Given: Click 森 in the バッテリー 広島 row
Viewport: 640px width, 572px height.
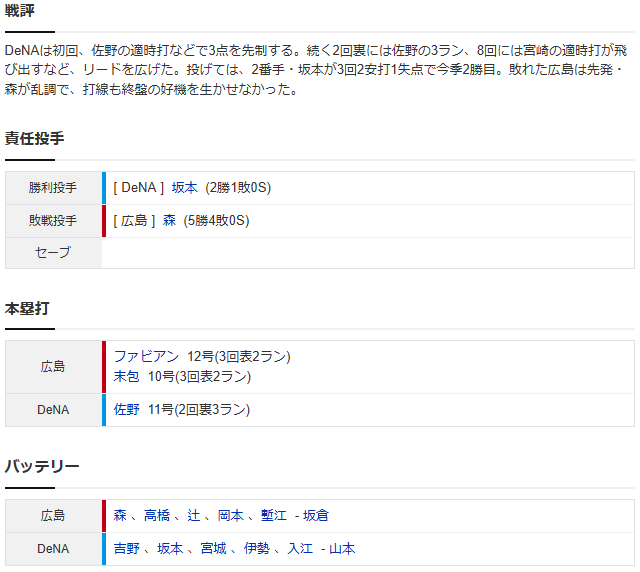Looking at the screenshot, I should click(120, 515).
